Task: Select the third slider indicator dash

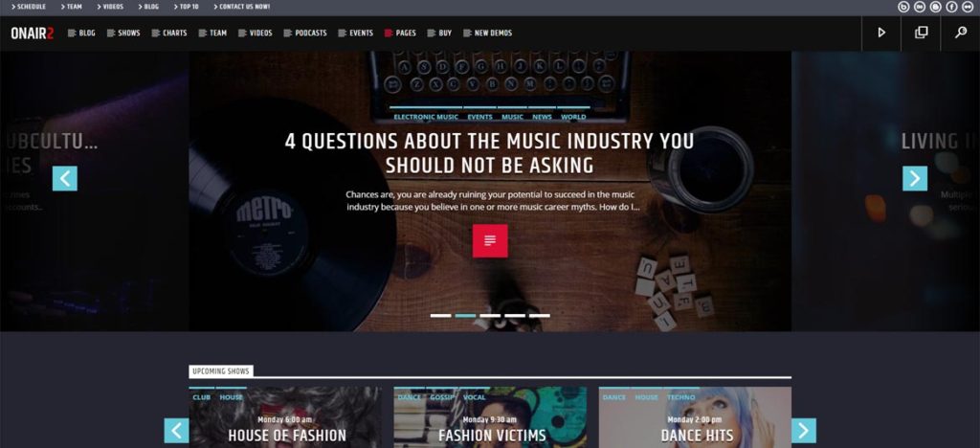Action: (490, 316)
